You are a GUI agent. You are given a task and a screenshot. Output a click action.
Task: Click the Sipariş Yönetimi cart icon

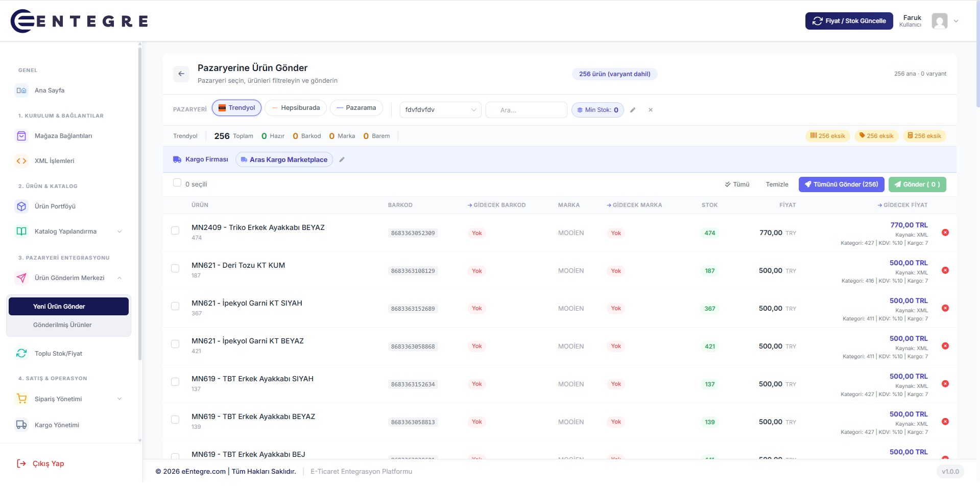pyautogui.click(x=21, y=399)
